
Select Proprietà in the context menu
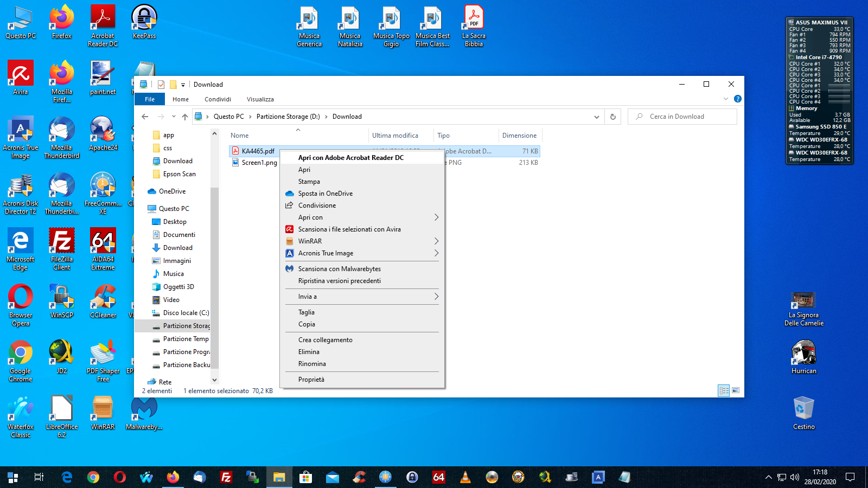(x=311, y=380)
